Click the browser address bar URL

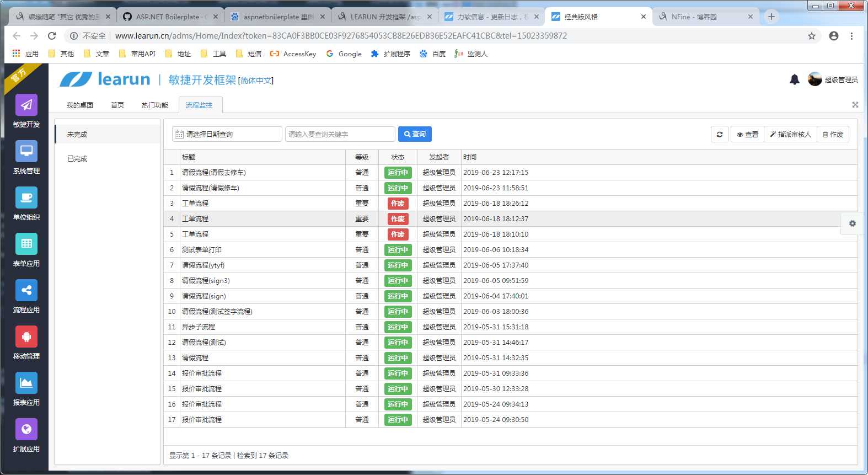tap(341, 36)
